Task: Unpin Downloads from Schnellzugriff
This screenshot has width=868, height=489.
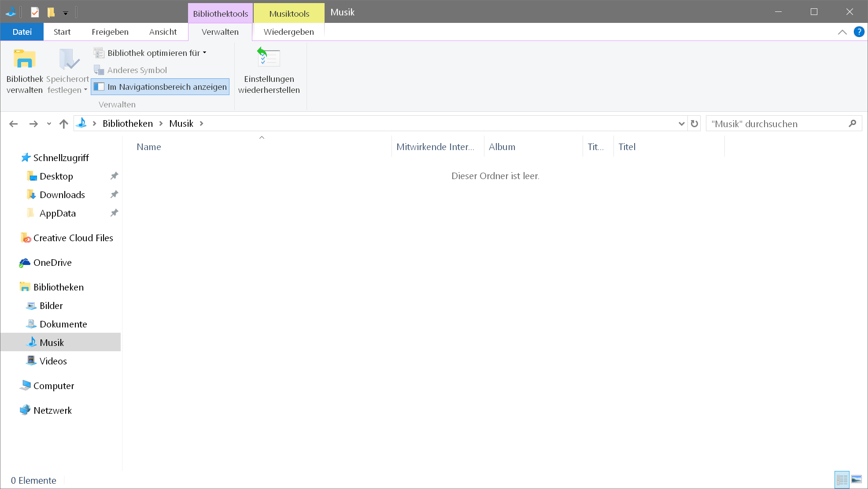Action: click(x=114, y=195)
